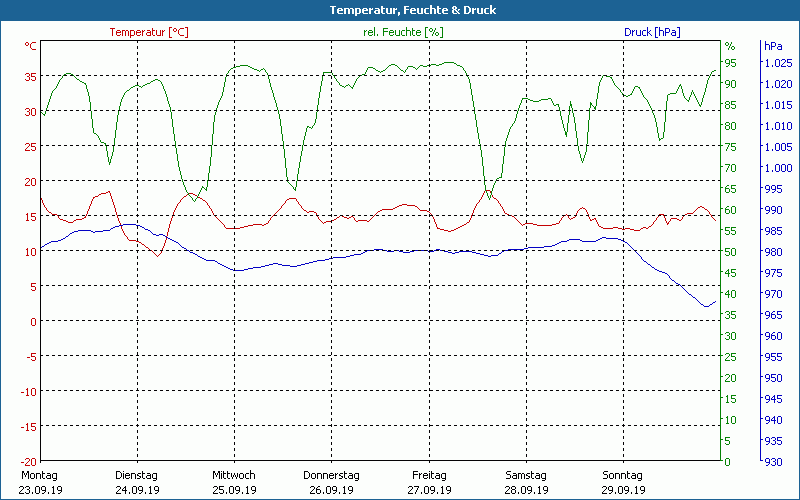Click the '1.020' tick on pressure axis

click(778, 84)
